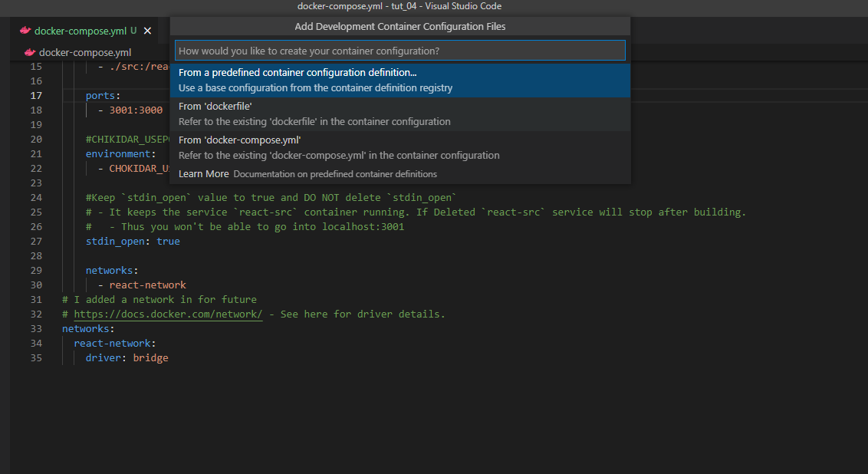
Task: Click line number 17 in the gutter
Action: coord(36,96)
